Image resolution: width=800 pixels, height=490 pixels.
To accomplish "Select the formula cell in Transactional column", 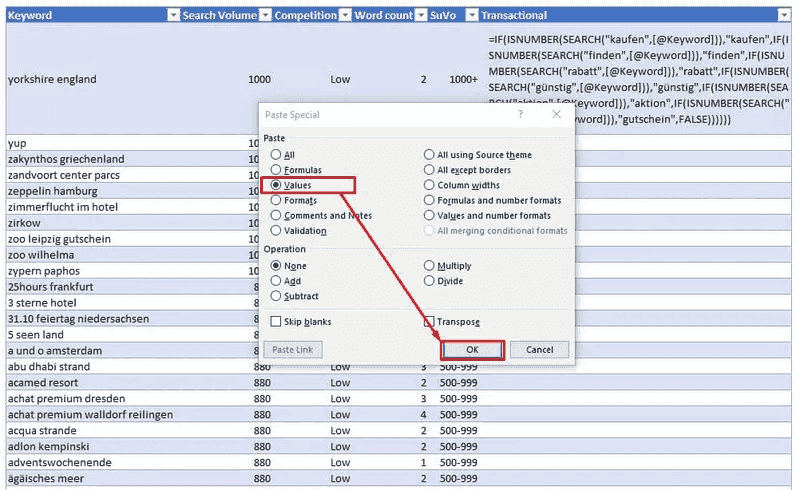I will (x=636, y=79).
